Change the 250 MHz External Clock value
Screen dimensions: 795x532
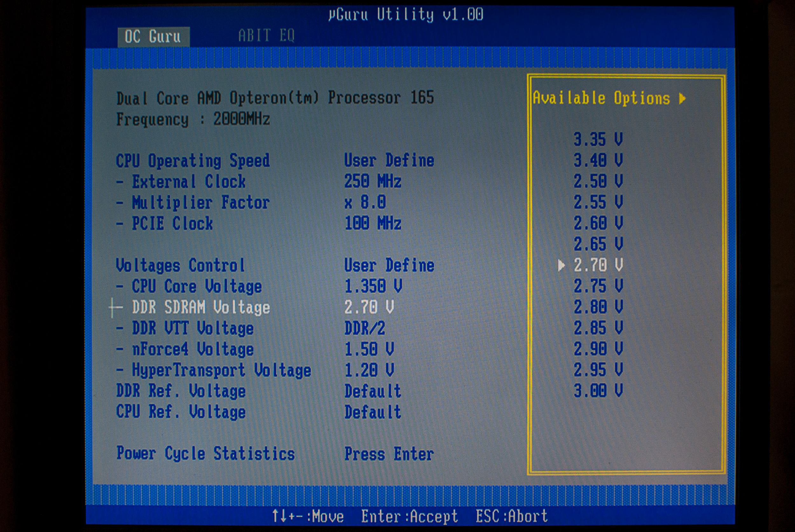[x=373, y=181]
